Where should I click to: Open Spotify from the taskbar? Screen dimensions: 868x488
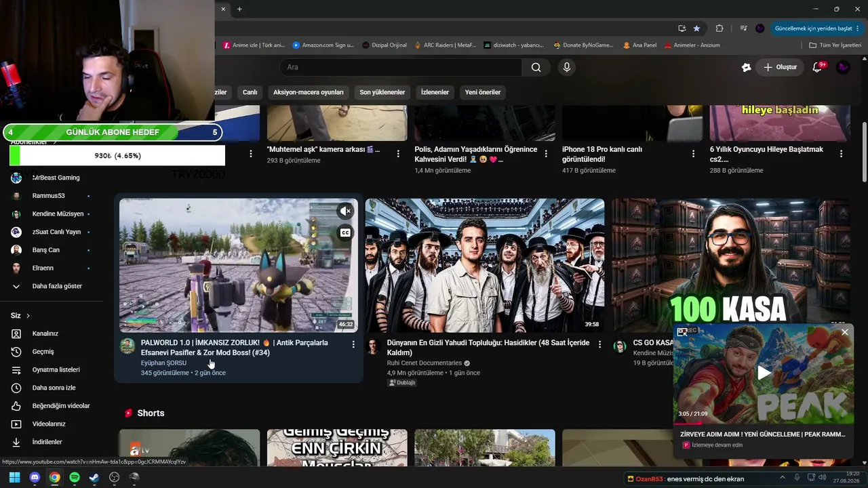click(75, 477)
